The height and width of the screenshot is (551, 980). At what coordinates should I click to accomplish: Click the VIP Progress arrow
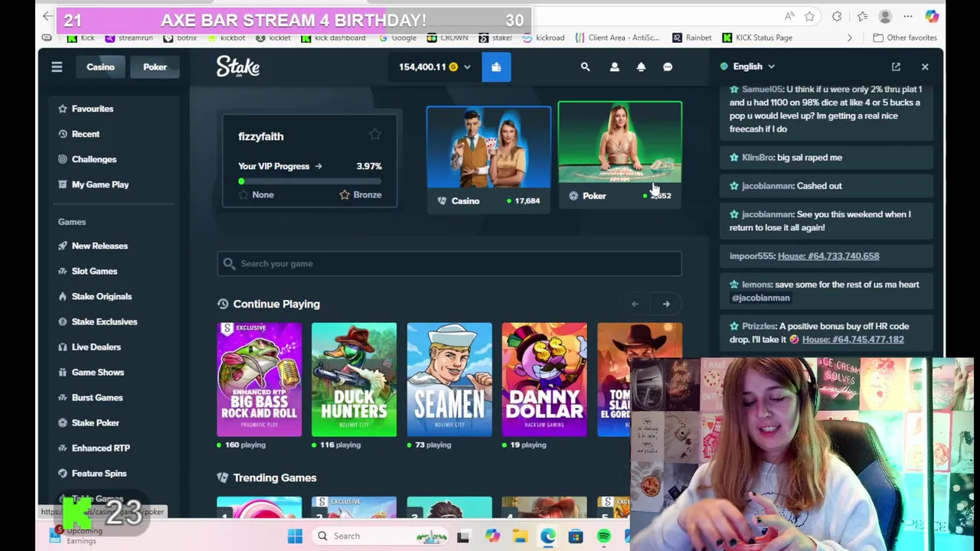(318, 166)
